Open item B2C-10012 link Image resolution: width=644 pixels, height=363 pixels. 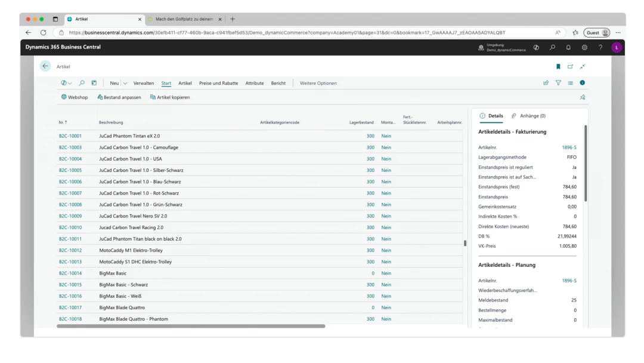pyautogui.click(x=70, y=250)
